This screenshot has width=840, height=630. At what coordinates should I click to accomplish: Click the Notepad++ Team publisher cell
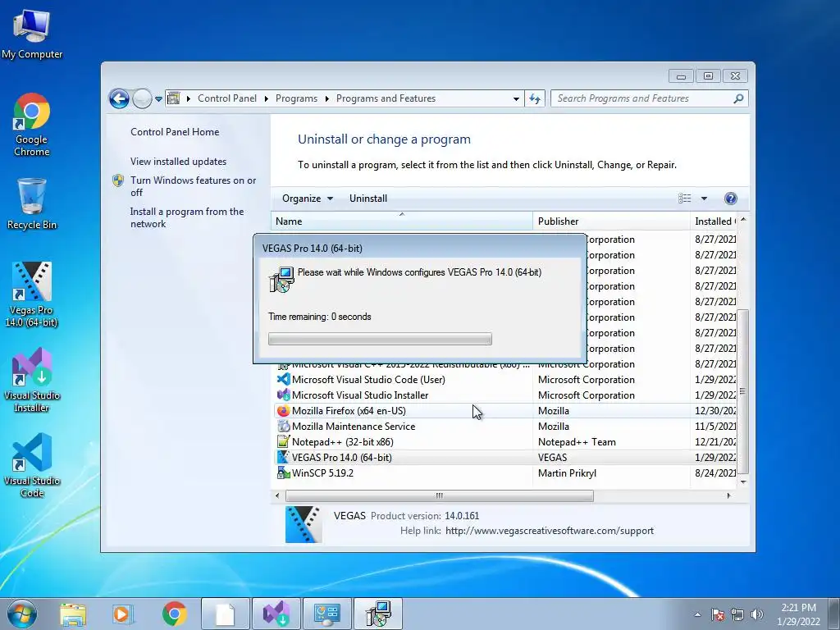tap(577, 442)
